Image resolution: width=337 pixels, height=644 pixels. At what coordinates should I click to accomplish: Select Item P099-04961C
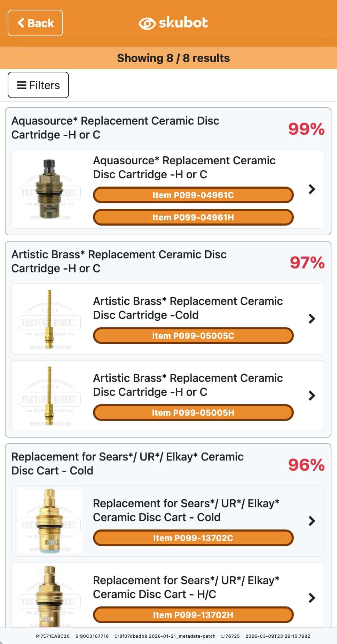(193, 195)
